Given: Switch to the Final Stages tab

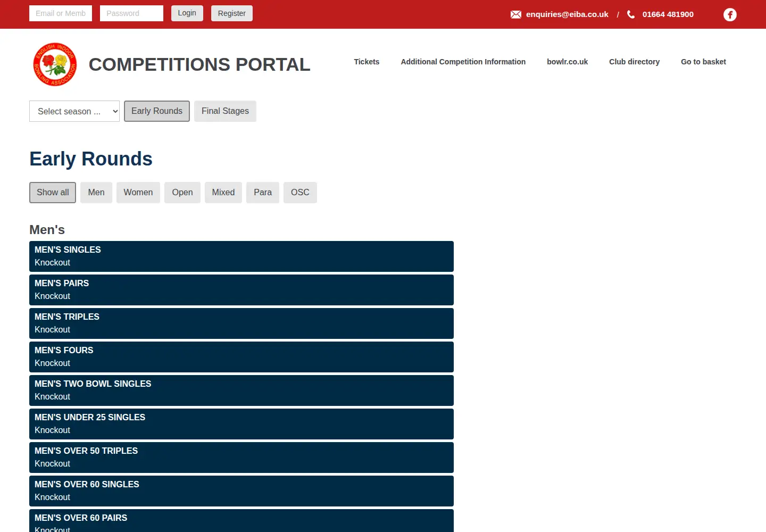Looking at the screenshot, I should click(225, 111).
